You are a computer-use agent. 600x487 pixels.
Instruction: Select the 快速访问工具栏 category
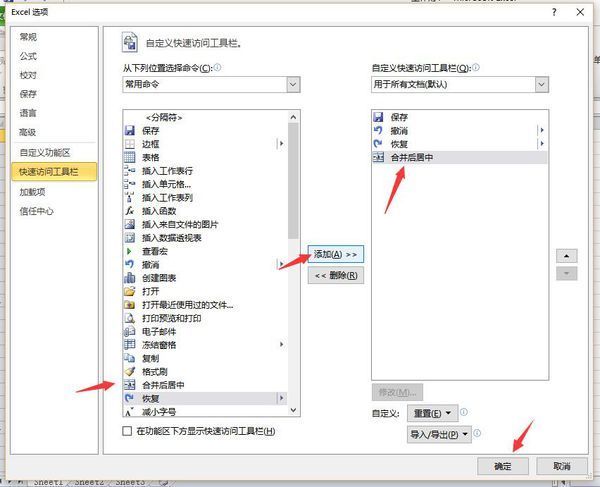(54, 172)
